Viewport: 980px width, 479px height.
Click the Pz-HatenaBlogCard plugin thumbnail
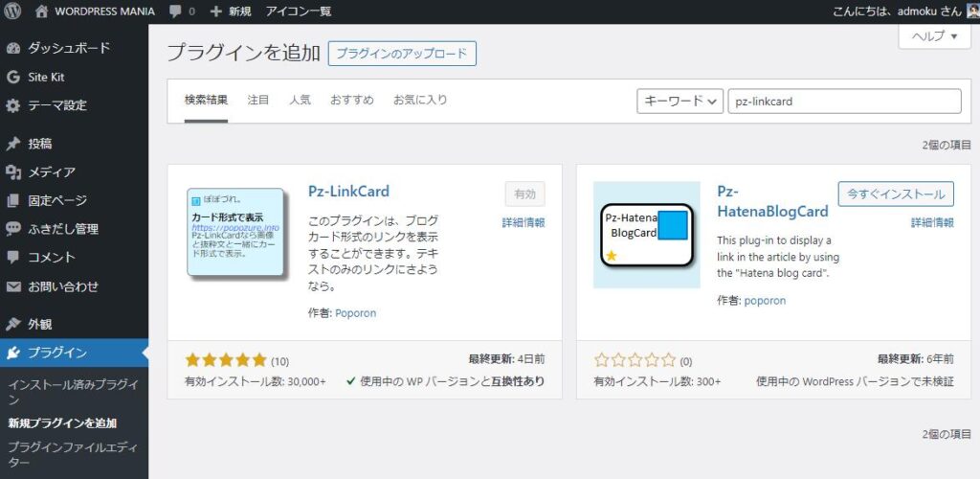click(646, 235)
